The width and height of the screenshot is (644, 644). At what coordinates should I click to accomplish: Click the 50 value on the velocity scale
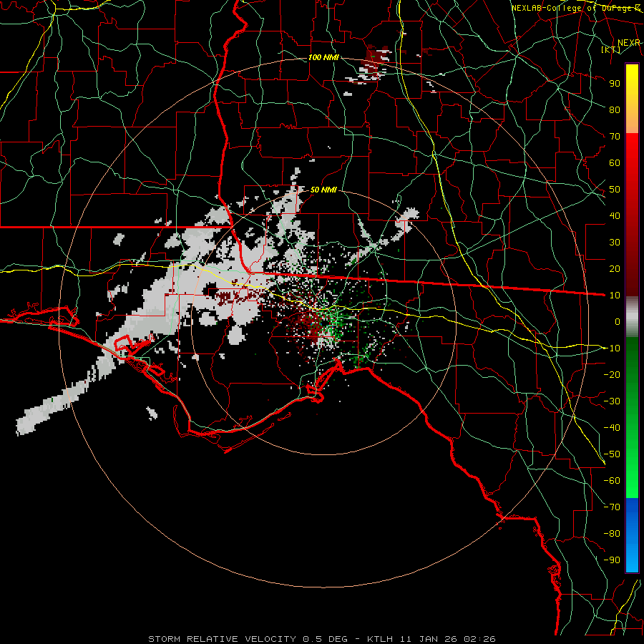(x=615, y=190)
